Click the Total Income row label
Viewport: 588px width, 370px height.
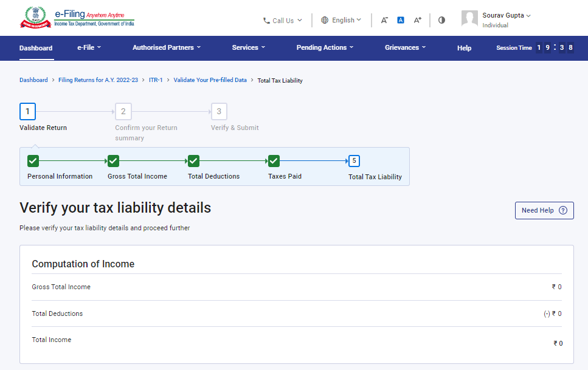pyautogui.click(x=51, y=340)
